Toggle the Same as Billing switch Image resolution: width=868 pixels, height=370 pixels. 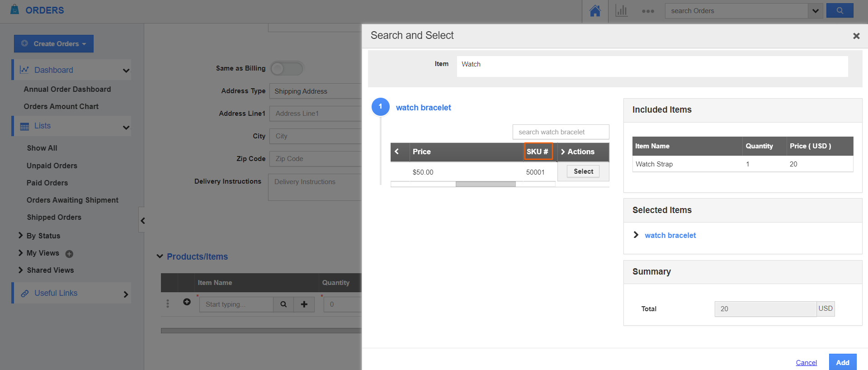[x=287, y=69]
